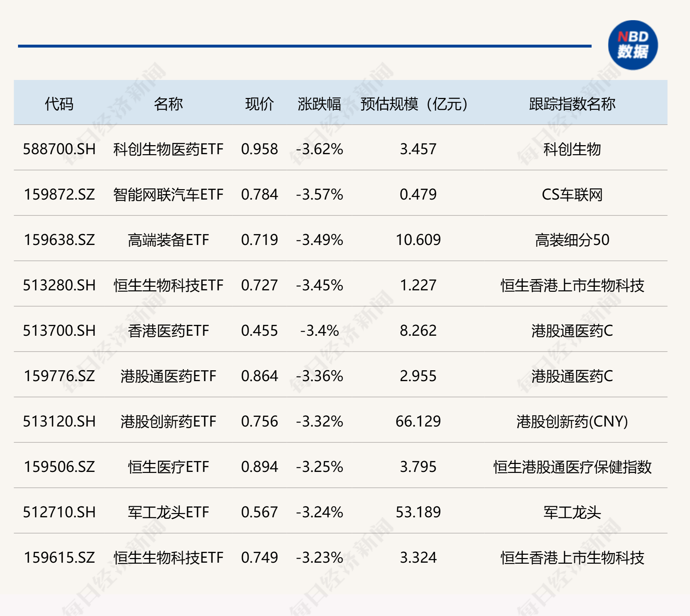Click the tracking index CS车联网
Image resolution: width=690 pixels, height=616 pixels.
[x=572, y=195]
